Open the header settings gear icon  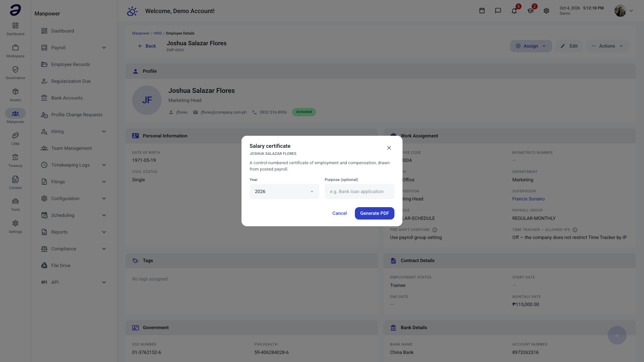coord(546,11)
